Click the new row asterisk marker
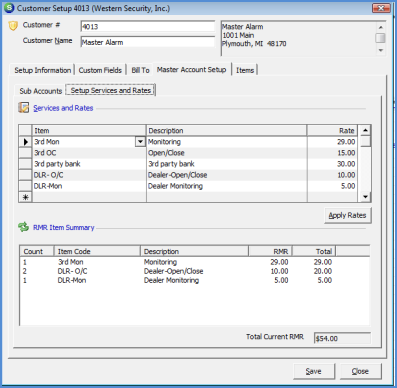This screenshot has width=397, height=388. coord(25,197)
